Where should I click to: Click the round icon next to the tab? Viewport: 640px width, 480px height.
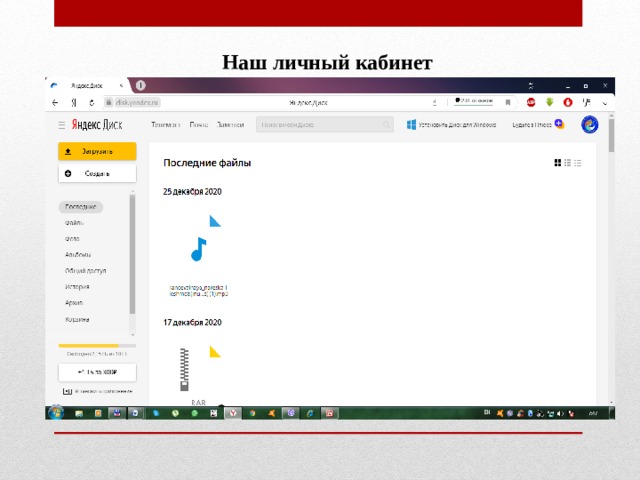click(x=140, y=85)
